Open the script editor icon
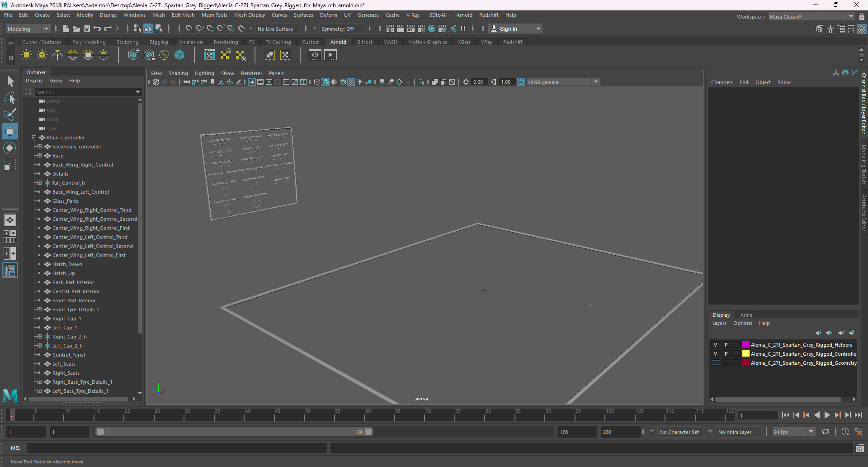The image size is (868, 467). [860, 448]
